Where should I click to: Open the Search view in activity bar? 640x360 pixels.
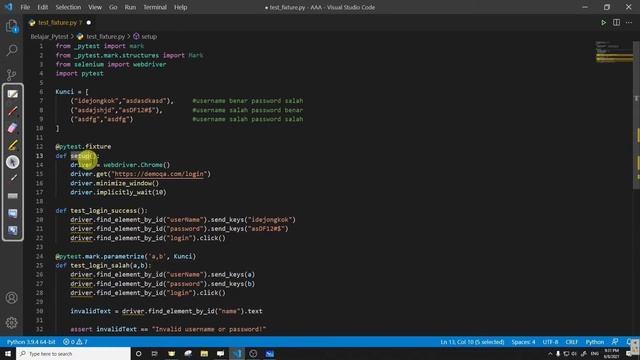click(x=11, y=50)
